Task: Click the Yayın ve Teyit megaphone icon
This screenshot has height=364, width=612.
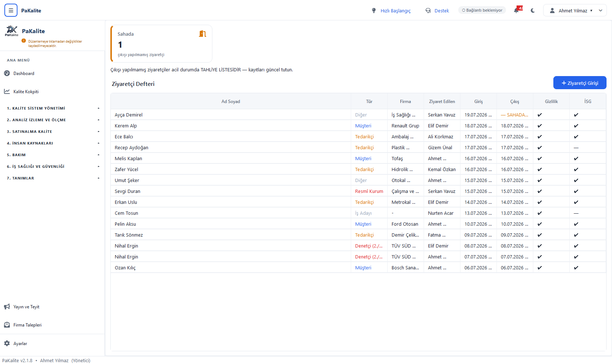Action: coord(7,307)
